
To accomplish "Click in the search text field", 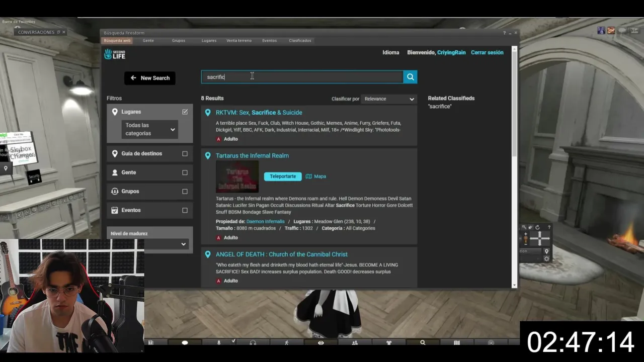I will click(x=302, y=77).
